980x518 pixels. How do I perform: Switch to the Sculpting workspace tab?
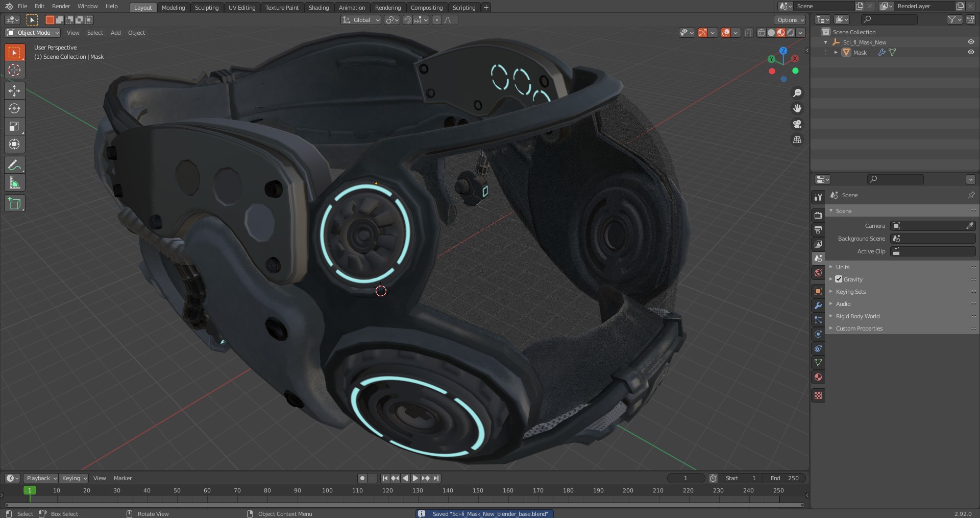(207, 8)
